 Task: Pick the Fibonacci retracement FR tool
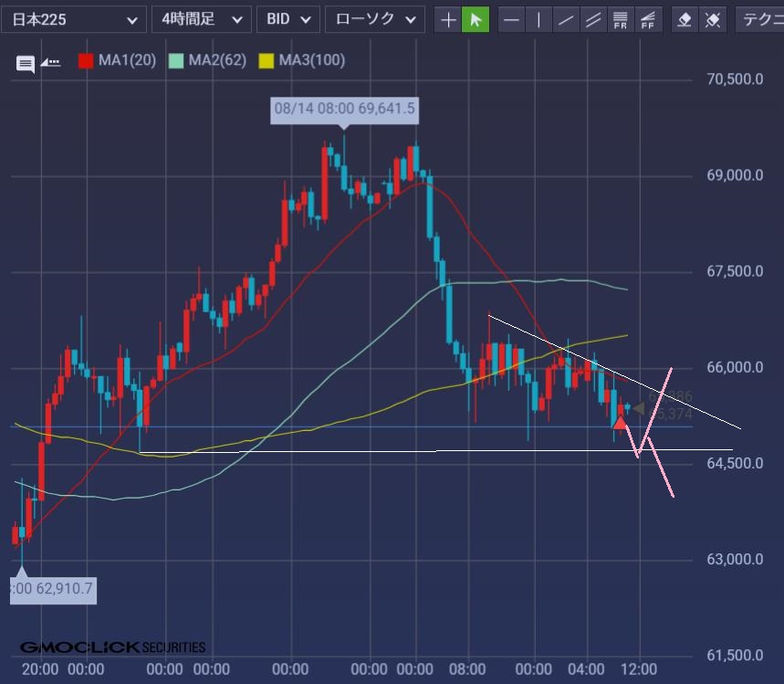pyautogui.click(x=620, y=20)
